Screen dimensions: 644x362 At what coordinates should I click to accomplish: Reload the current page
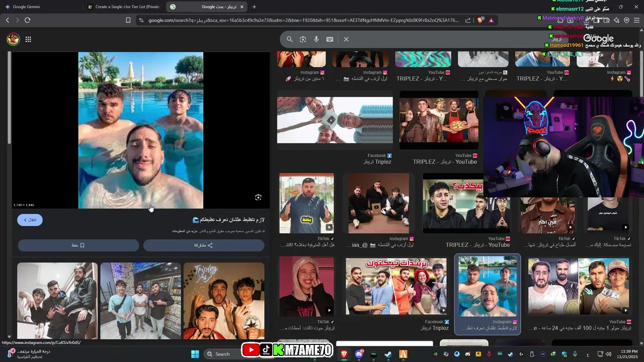click(x=27, y=20)
